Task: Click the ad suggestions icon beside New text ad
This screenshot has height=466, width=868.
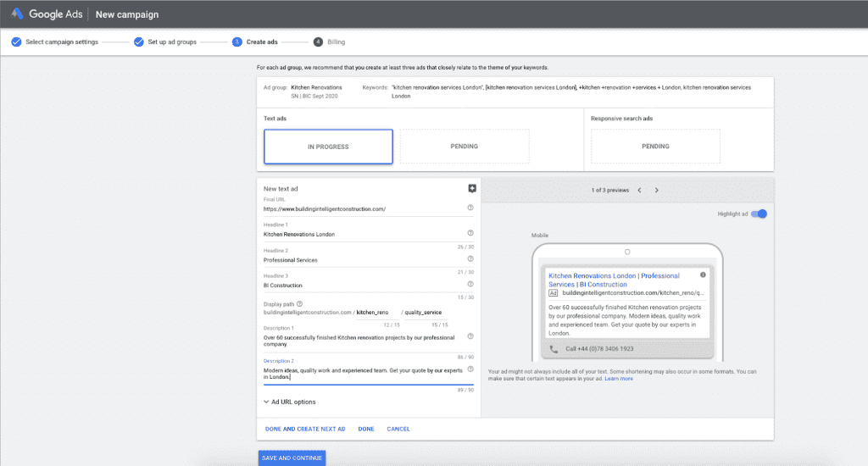Action: pyautogui.click(x=471, y=189)
